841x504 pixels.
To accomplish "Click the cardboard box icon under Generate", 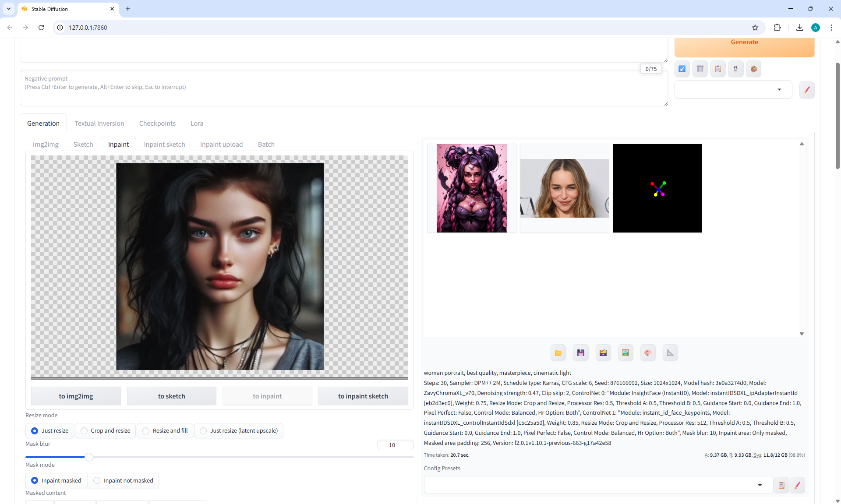I will [x=753, y=69].
